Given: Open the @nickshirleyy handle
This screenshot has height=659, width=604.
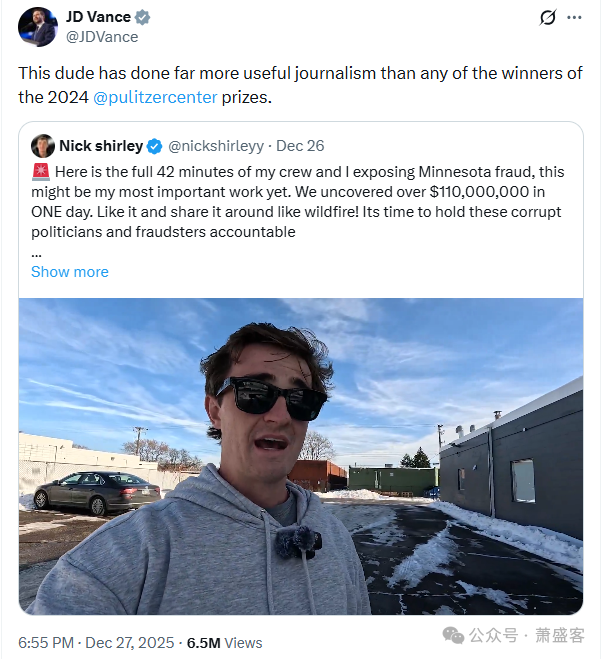Looking at the screenshot, I should click(x=216, y=146).
